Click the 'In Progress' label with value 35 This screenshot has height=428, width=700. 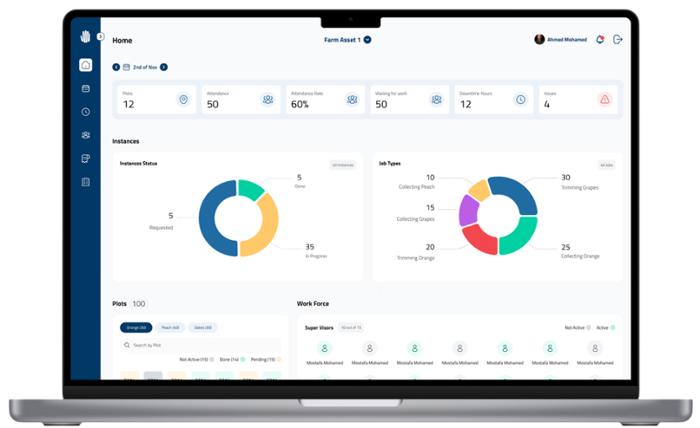[316, 256]
